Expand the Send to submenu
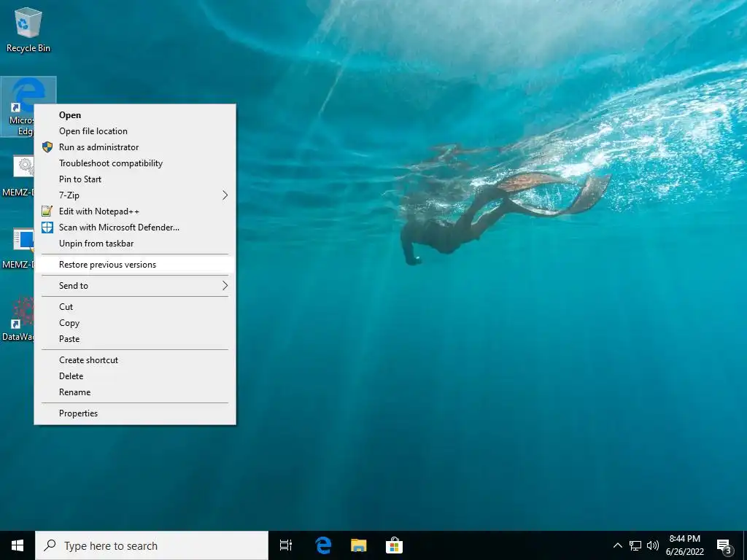This screenshot has width=747, height=560. pos(135,286)
